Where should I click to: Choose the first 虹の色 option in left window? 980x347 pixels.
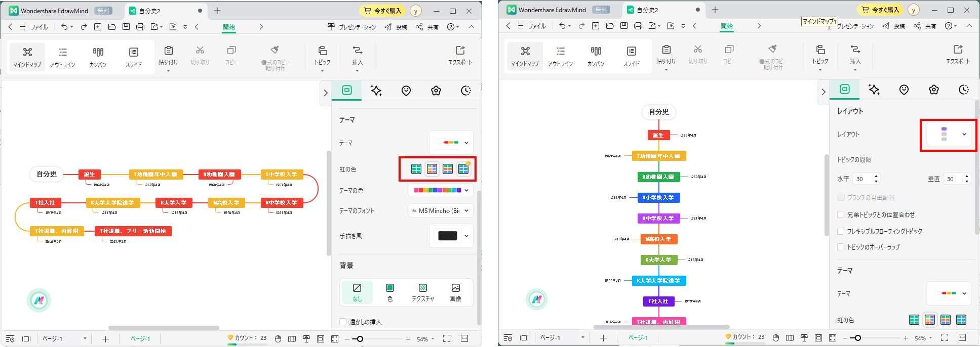416,169
